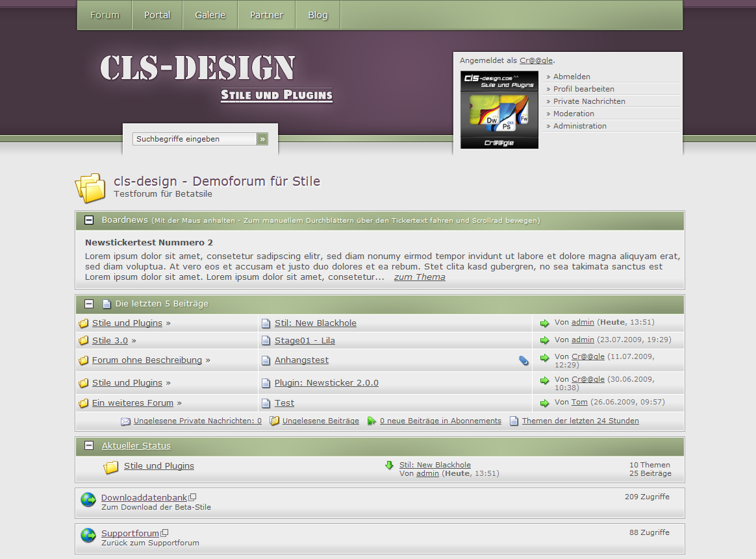
Task: Click the globe icon beside Downloaddatenbank
Action: click(x=88, y=499)
